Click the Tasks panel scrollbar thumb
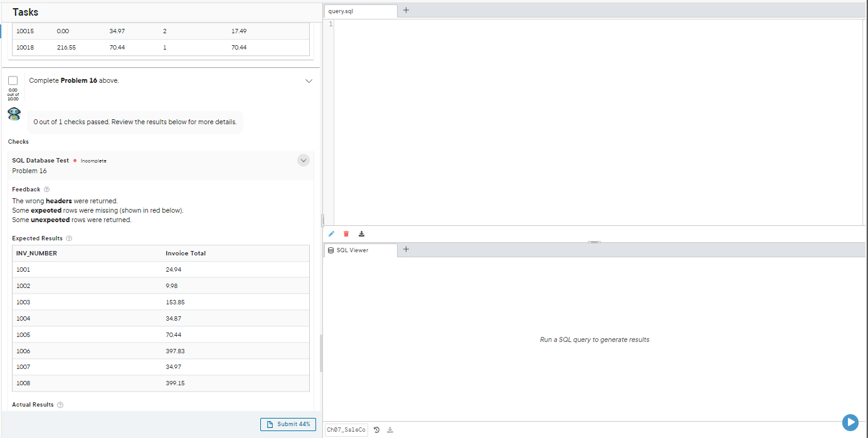Image resolution: width=868 pixels, height=438 pixels. tap(321, 353)
